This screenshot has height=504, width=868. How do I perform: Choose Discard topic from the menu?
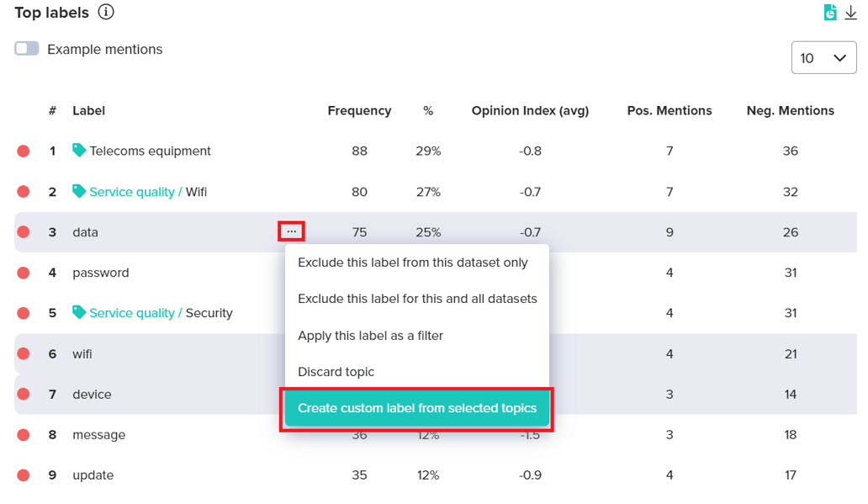pos(336,372)
